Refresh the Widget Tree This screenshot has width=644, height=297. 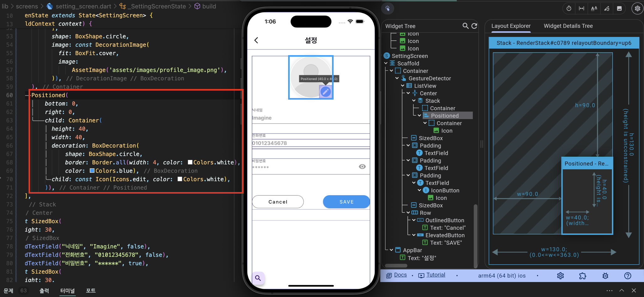[x=474, y=26]
